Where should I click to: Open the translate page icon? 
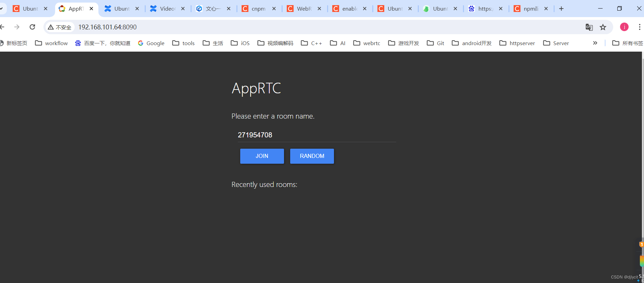click(589, 27)
